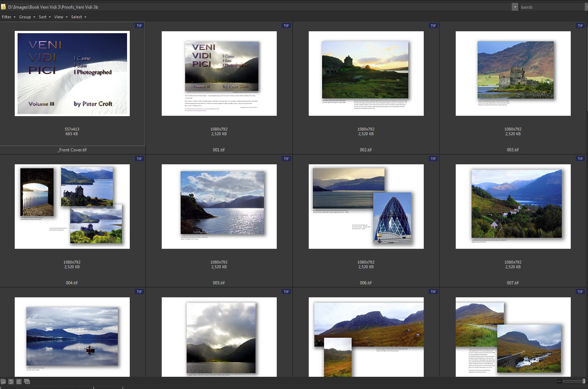This screenshot has height=389, width=588.
Task: Select the 002.tif castle sunset thumbnail
Action: (366, 73)
